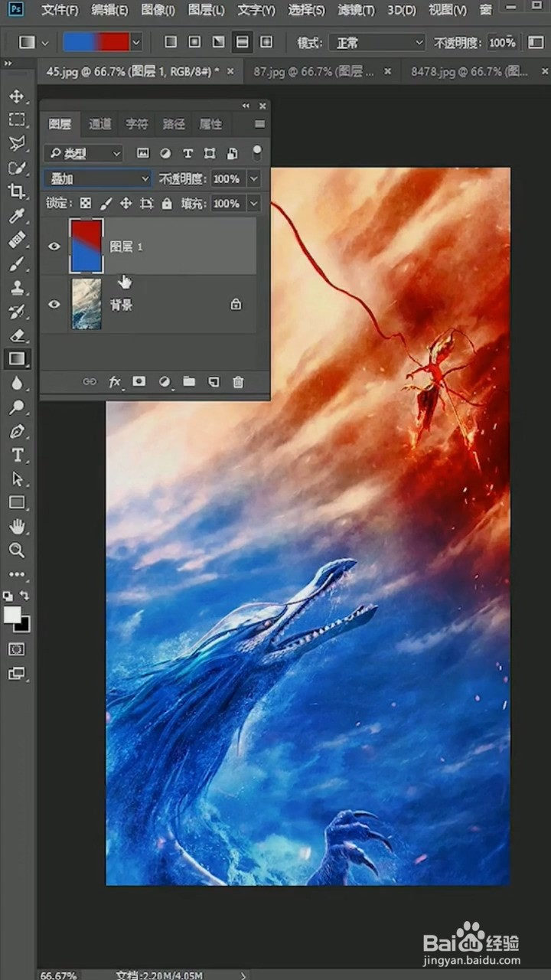Select the Hand tool
Screen dimensions: 551x980
coord(17,527)
